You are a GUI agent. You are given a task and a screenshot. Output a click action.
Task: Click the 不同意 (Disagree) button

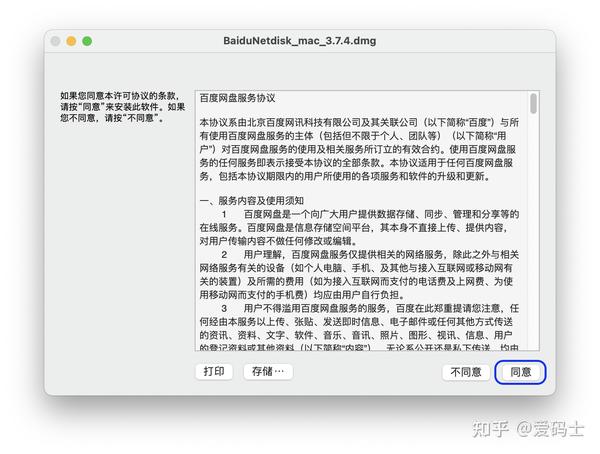[x=466, y=372]
